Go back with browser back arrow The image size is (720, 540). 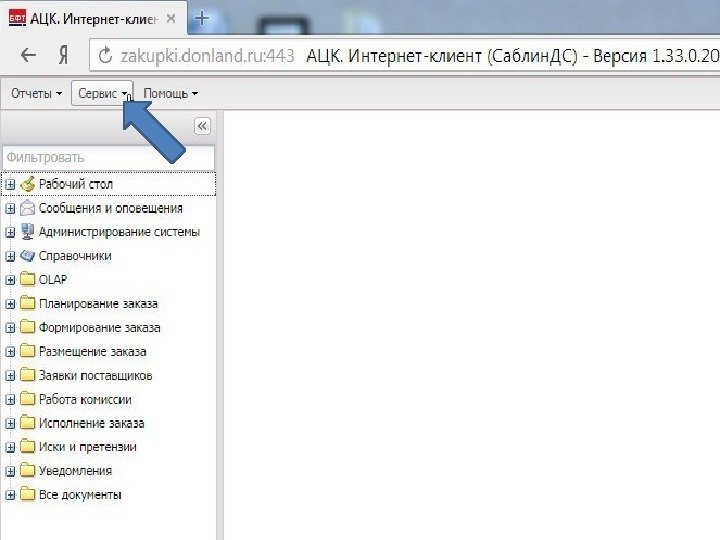pos(28,56)
